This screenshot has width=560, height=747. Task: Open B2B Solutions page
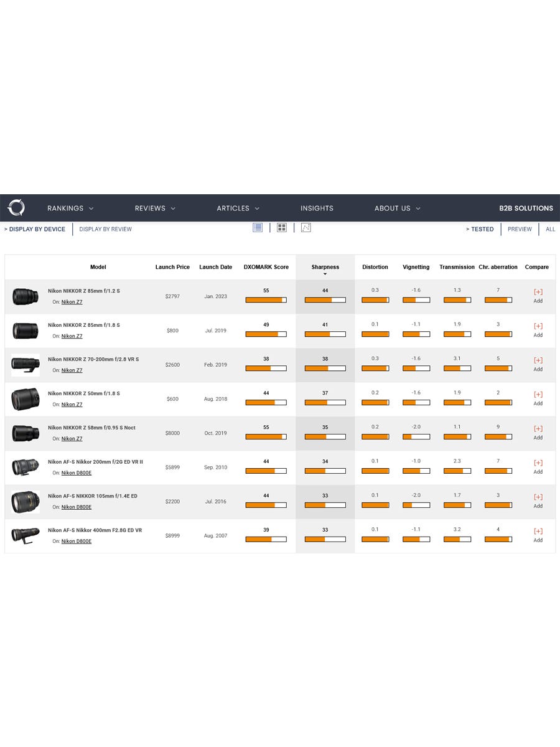(526, 209)
